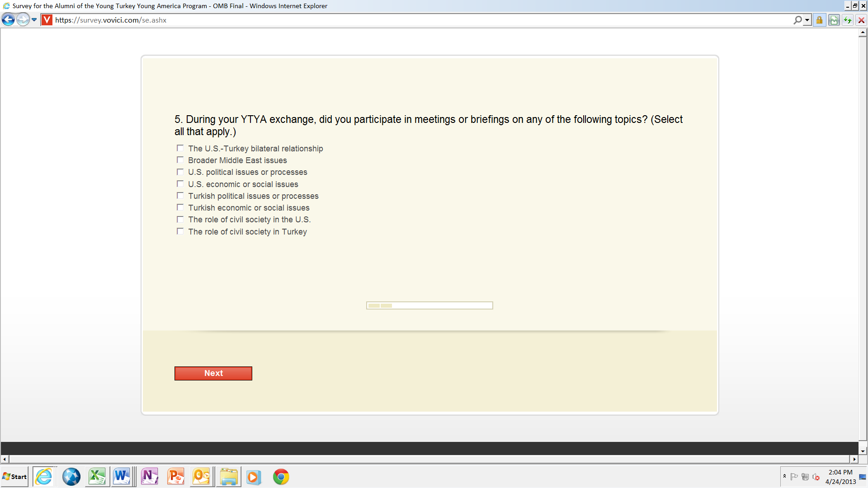Select 'The role of civil society in Turkey'
The width and height of the screenshot is (868, 488).
pos(180,231)
